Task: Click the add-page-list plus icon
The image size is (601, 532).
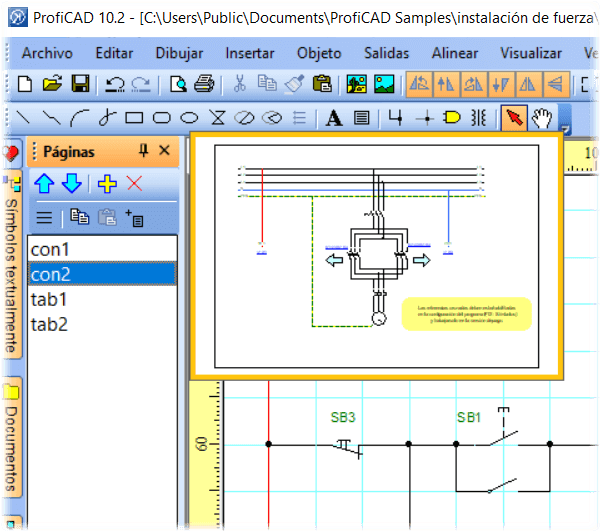Action: [x=135, y=218]
